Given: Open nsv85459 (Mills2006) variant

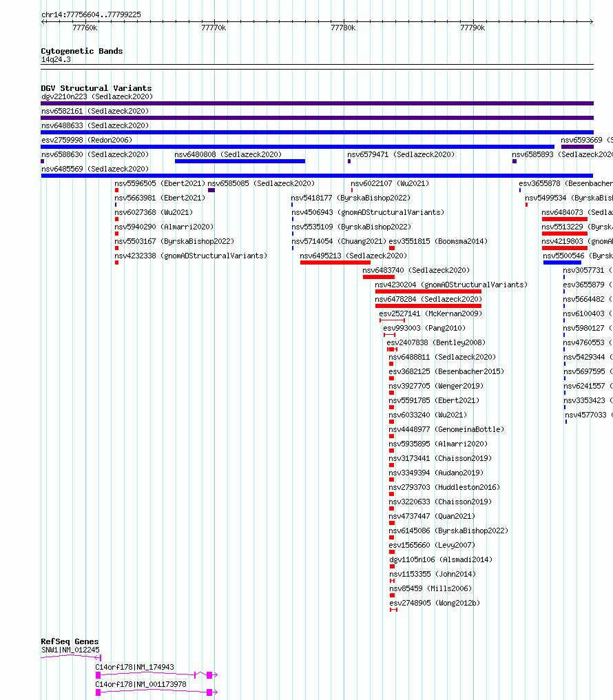Looking at the screenshot, I should [x=430, y=588].
